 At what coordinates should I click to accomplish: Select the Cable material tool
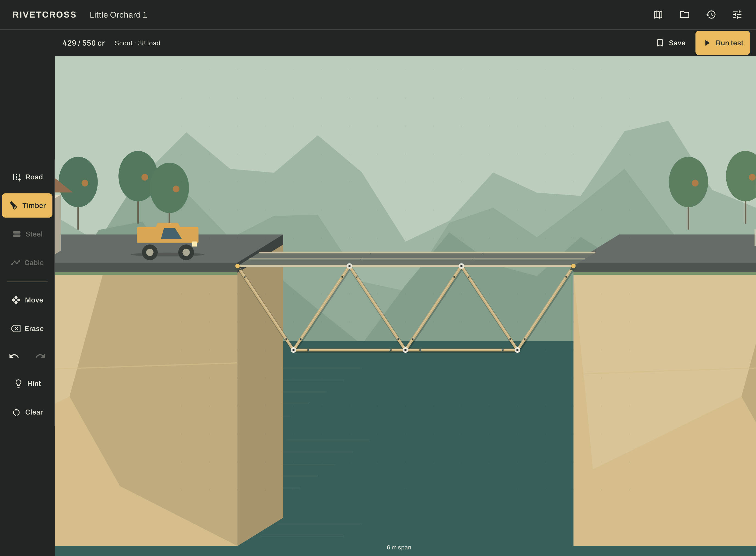pos(27,263)
